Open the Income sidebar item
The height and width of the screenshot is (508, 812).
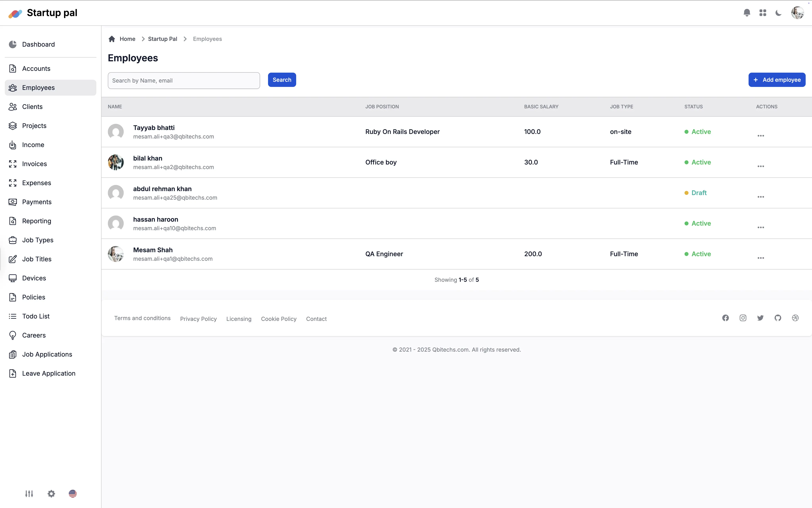[x=50, y=145]
